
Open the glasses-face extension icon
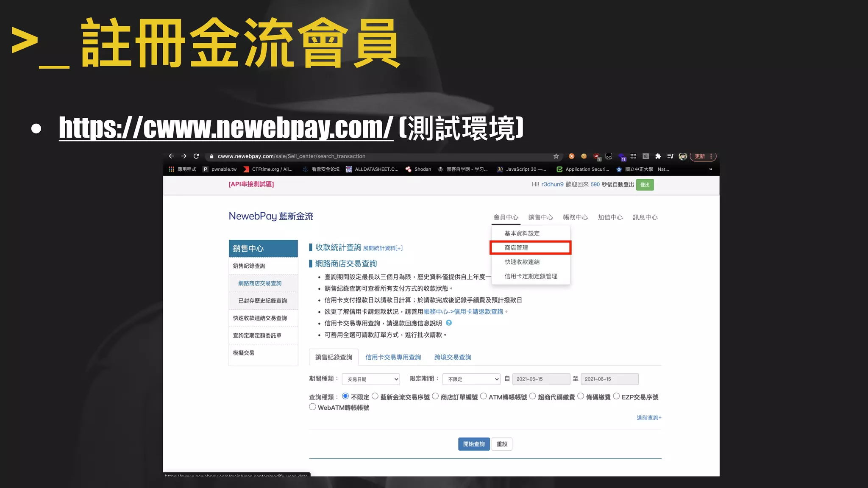pos(609,156)
